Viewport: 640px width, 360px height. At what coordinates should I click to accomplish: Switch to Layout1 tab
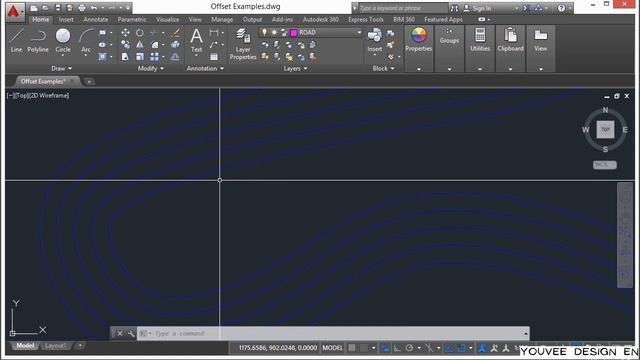(x=56, y=346)
